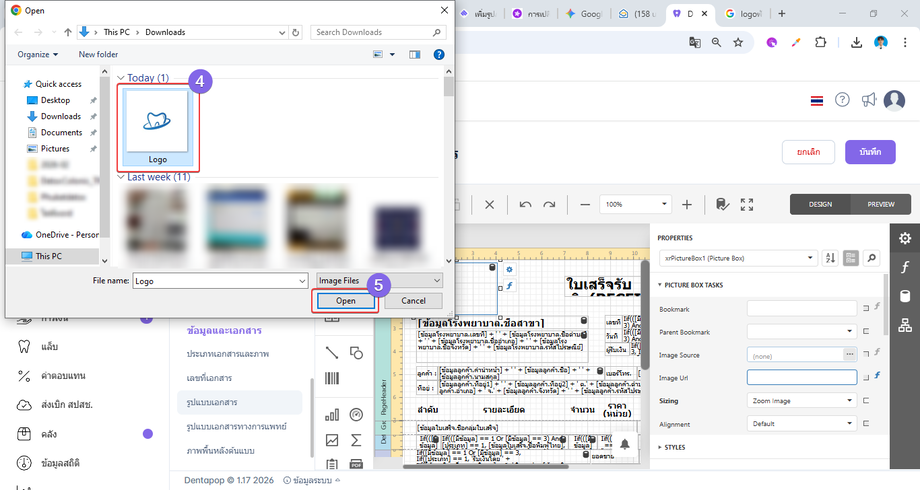Open the zoom 100% dropdown
The image size is (920, 490).
(x=664, y=204)
